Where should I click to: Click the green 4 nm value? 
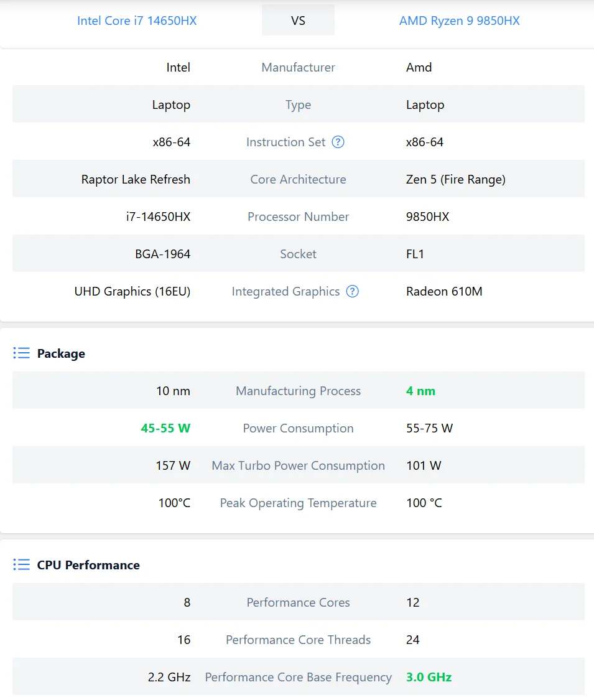(x=420, y=391)
